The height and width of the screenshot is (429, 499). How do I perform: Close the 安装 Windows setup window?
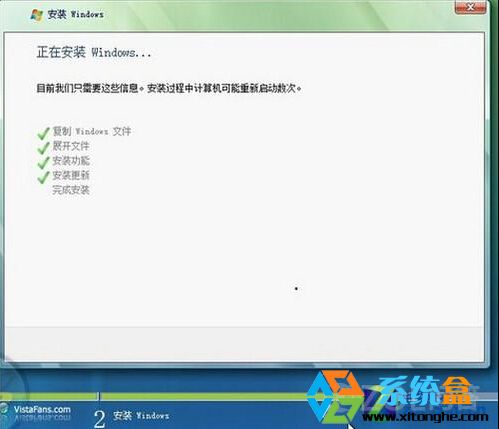pyautogui.click(x=470, y=8)
